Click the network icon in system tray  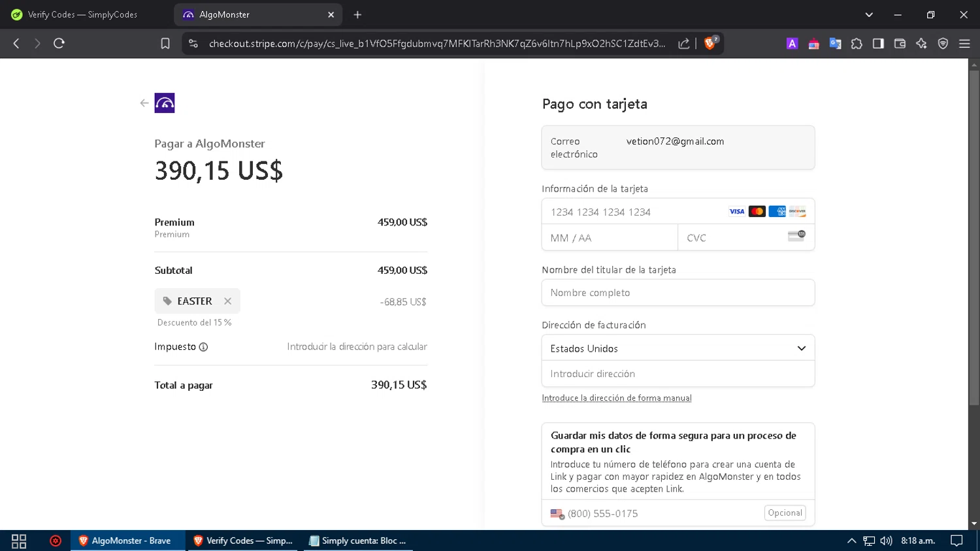[869, 541]
